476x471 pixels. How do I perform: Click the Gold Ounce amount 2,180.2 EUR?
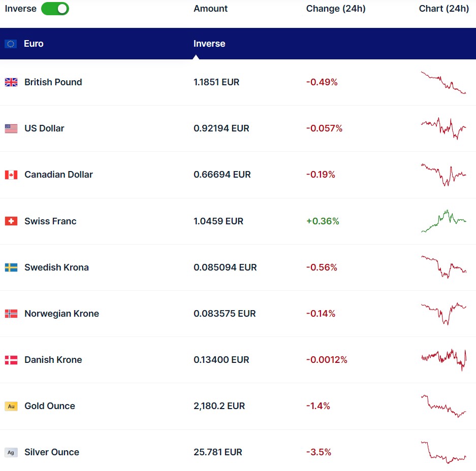pyautogui.click(x=219, y=406)
